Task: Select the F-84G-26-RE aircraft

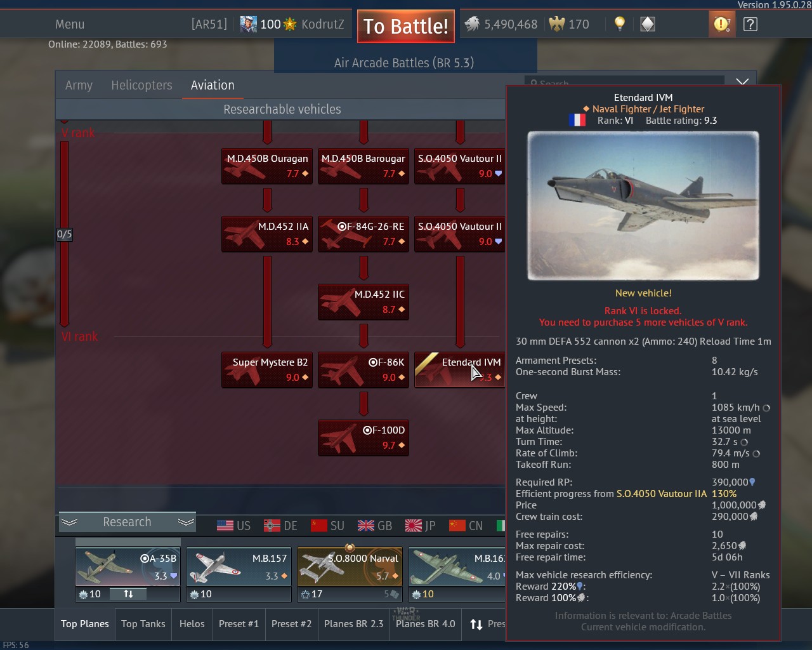Action: (363, 234)
